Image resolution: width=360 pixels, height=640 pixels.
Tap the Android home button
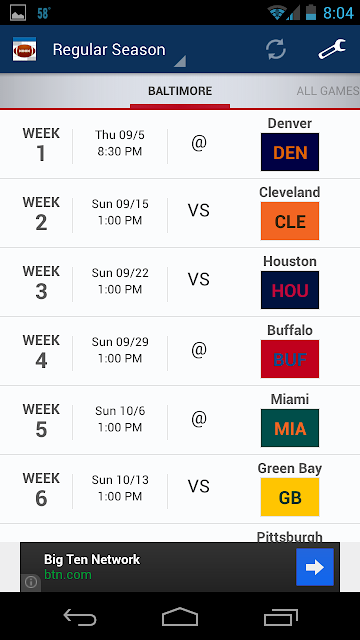tap(180, 616)
